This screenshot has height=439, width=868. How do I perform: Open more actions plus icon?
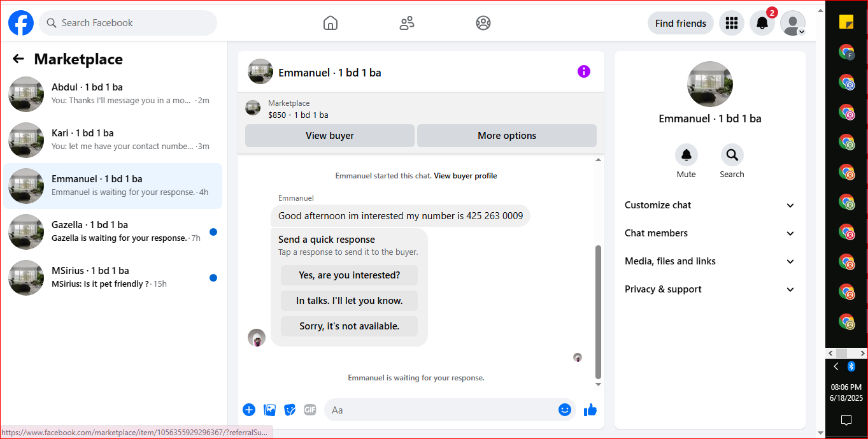249,410
